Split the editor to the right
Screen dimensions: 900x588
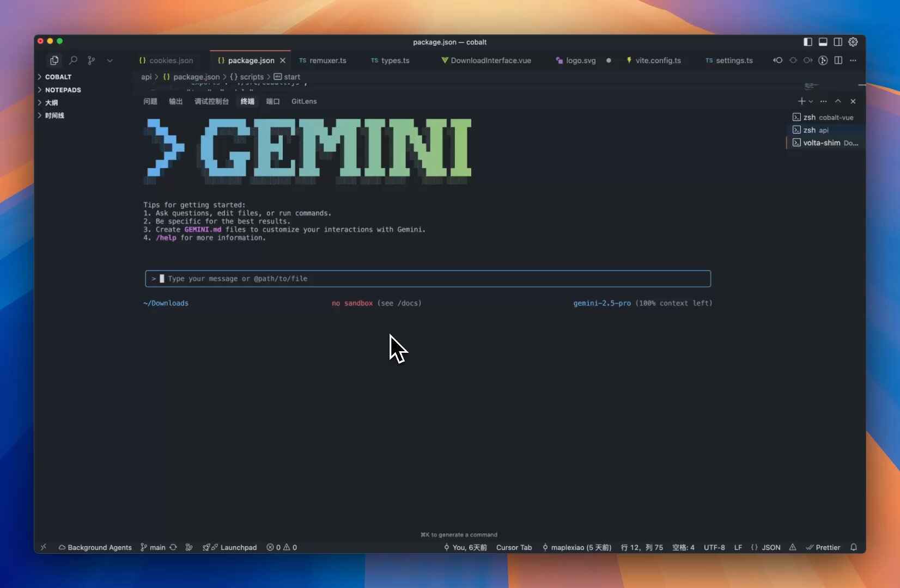[838, 60]
